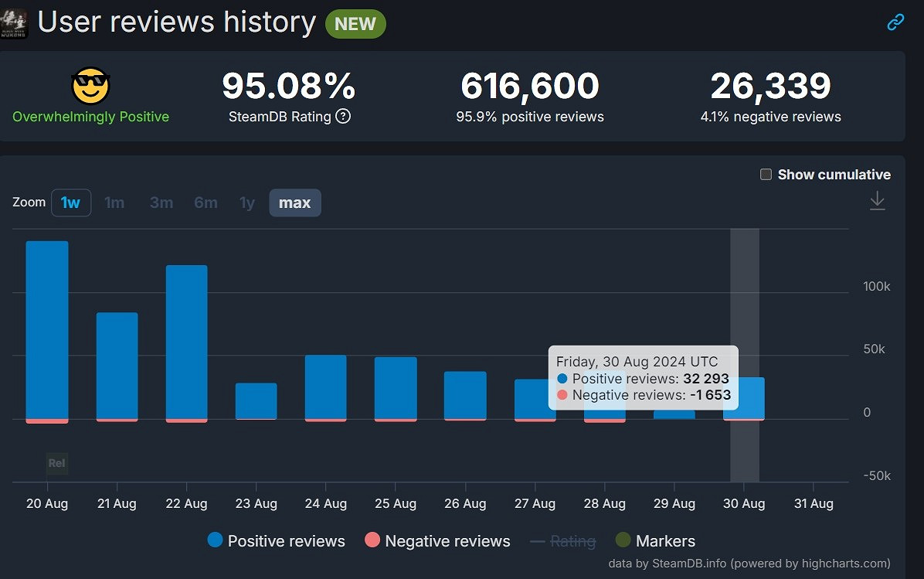This screenshot has width=924, height=579.
Task: Click the Rel release marker on chart
Action: [x=56, y=463]
